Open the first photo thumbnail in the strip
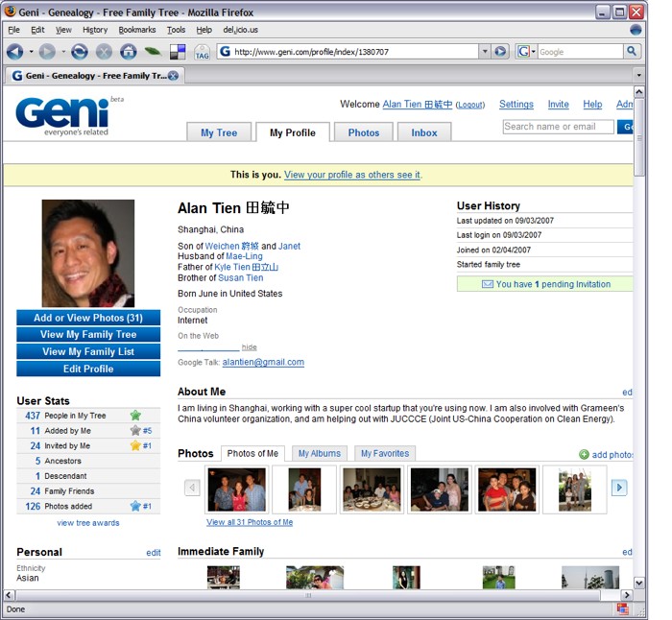Image resolution: width=672 pixels, height=620 pixels. click(236, 489)
